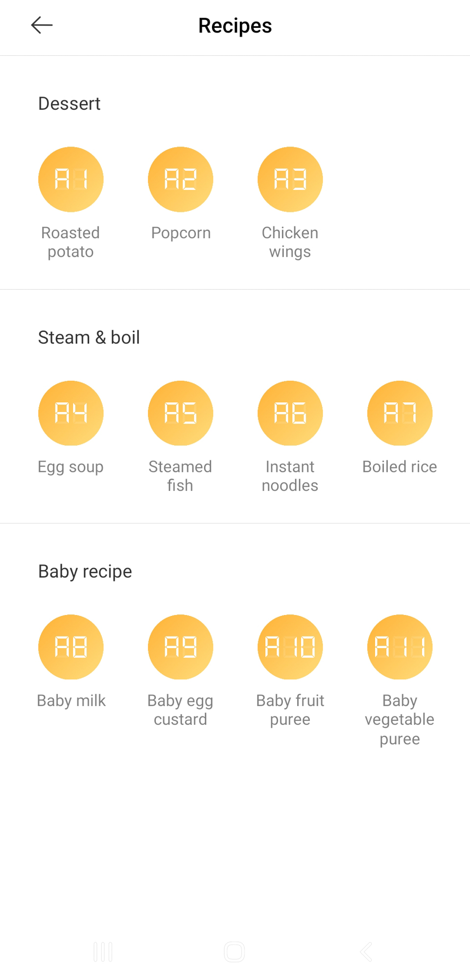Select the A9 Baby egg custard icon
The width and height of the screenshot is (470, 980).
point(181,647)
